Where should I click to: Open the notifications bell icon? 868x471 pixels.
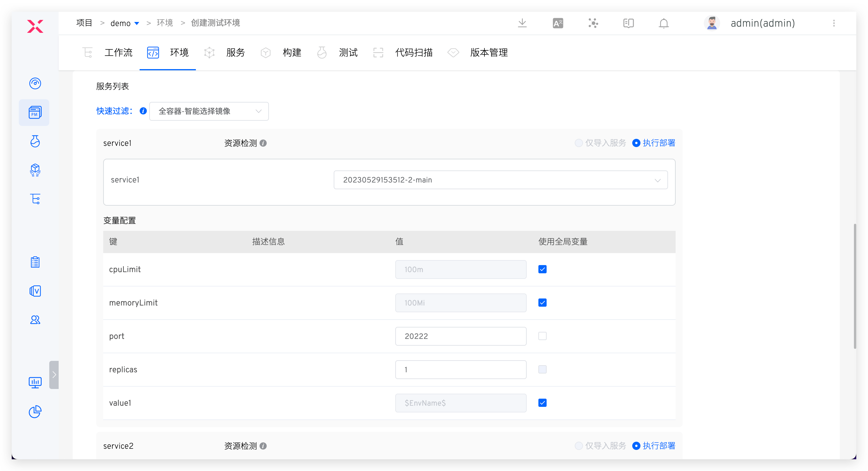point(663,23)
